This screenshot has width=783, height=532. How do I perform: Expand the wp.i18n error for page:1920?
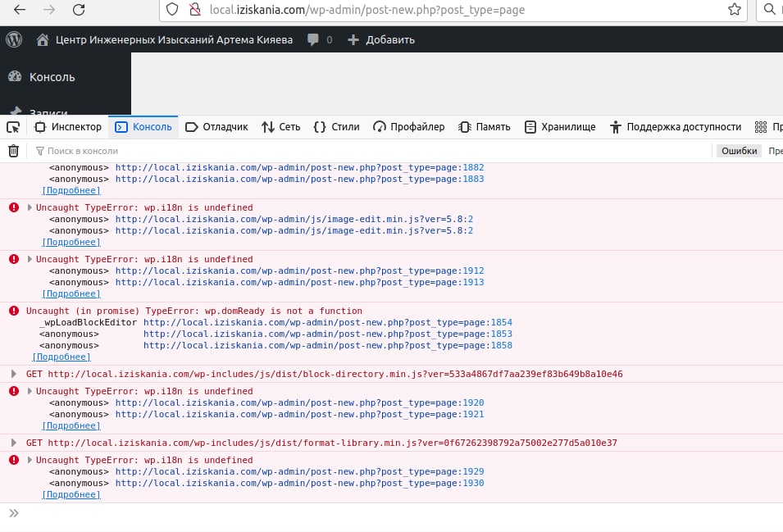30,391
